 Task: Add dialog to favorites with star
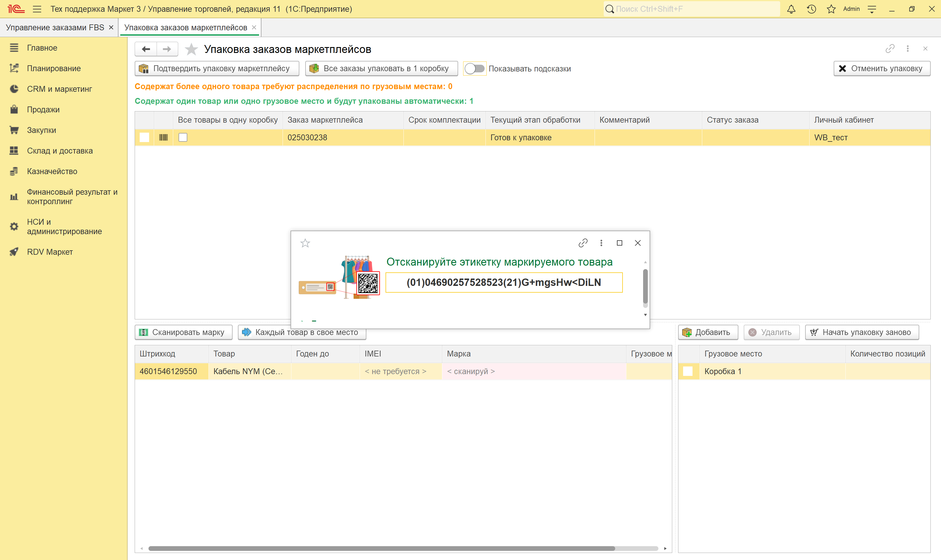[305, 244]
